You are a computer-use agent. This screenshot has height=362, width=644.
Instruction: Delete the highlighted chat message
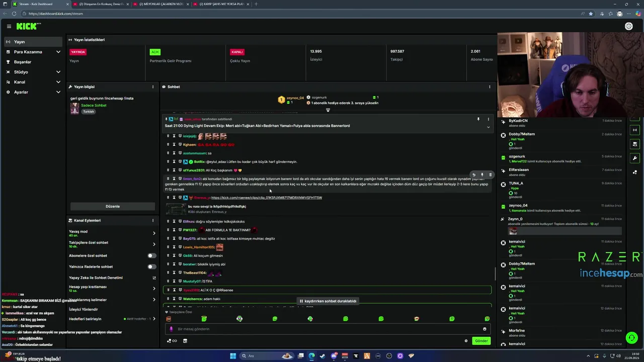point(491,175)
